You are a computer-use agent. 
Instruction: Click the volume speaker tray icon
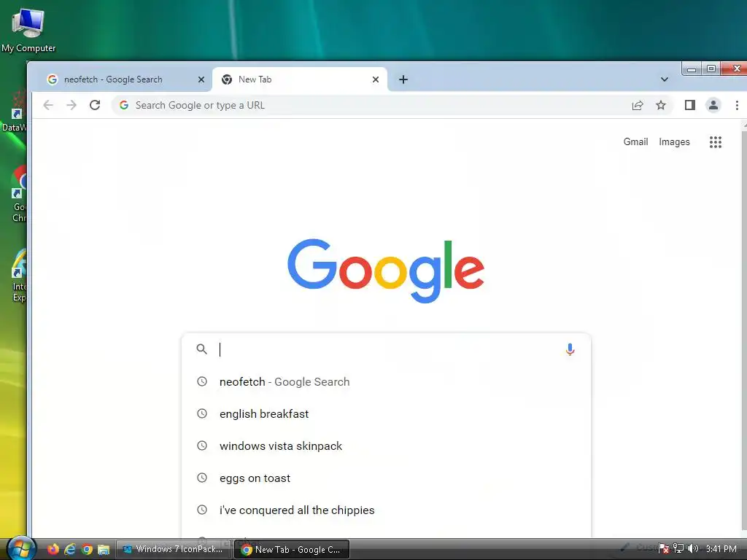pyautogui.click(x=693, y=548)
